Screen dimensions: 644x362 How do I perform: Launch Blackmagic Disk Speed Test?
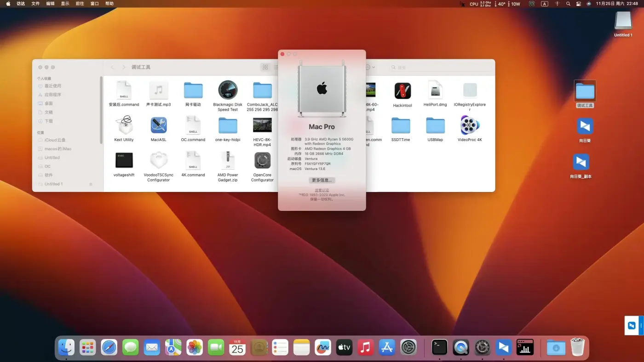228,90
